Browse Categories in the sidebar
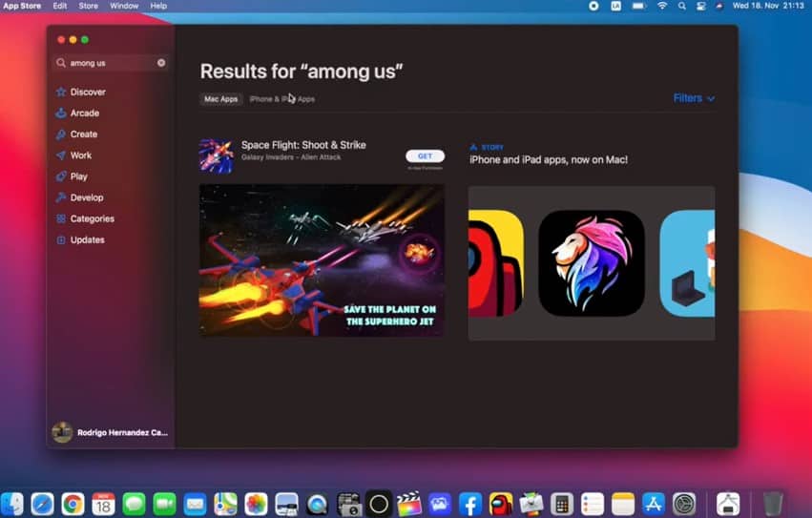The width and height of the screenshot is (812, 518). (85, 218)
